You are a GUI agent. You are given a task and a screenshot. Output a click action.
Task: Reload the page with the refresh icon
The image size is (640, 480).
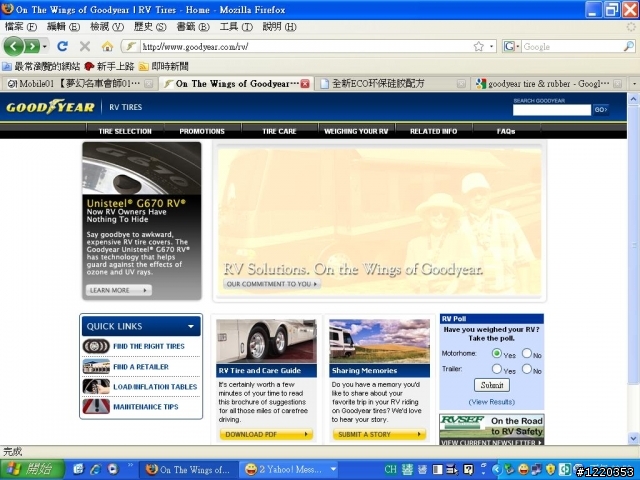tap(62, 46)
